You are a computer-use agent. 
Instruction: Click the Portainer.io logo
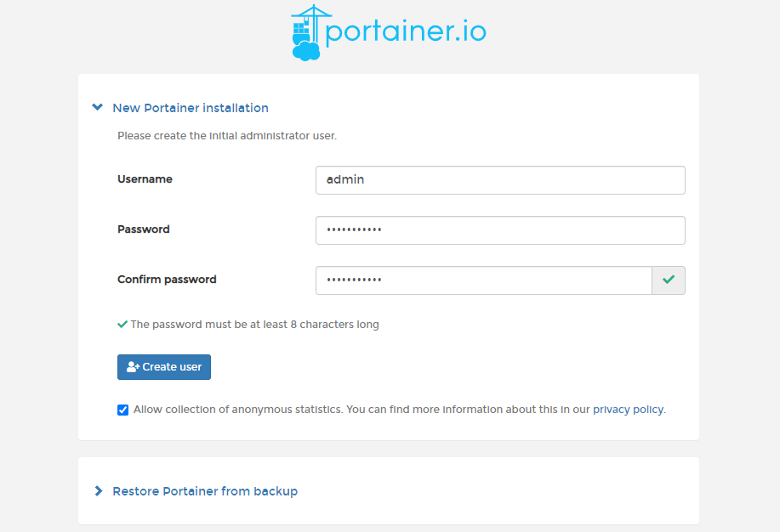[x=389, y=33]
